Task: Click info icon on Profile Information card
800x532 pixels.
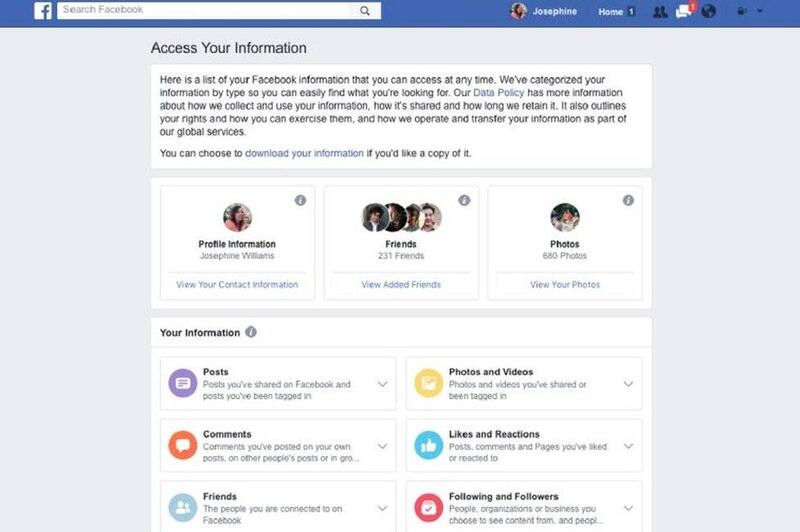Action: pyautogui.click(x=301, y=200)
